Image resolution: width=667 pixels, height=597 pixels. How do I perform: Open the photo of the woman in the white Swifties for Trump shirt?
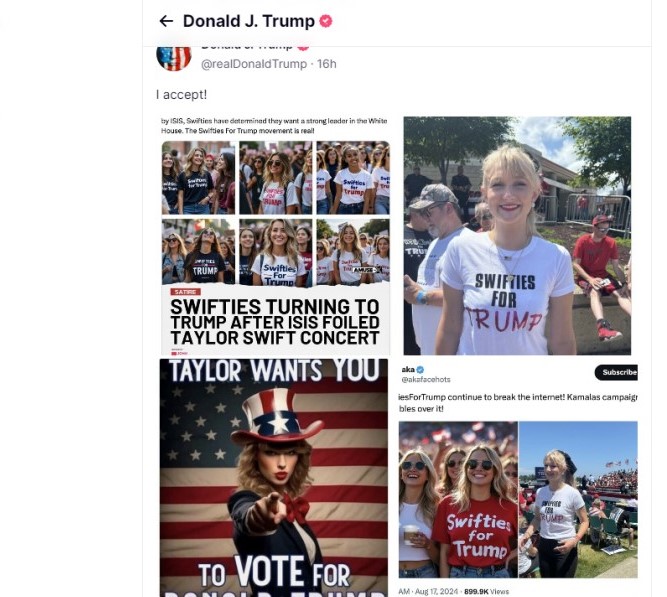tap(517, 236)
